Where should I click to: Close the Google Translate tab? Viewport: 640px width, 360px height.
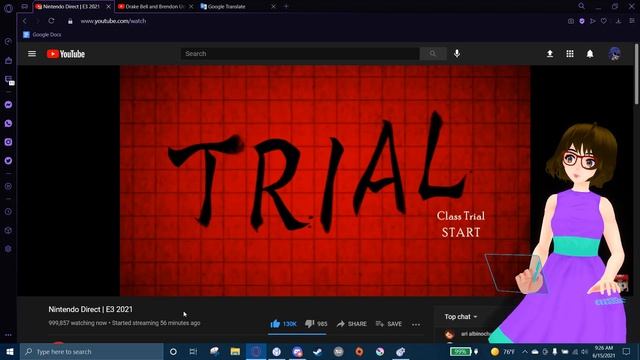click(273, 7)
